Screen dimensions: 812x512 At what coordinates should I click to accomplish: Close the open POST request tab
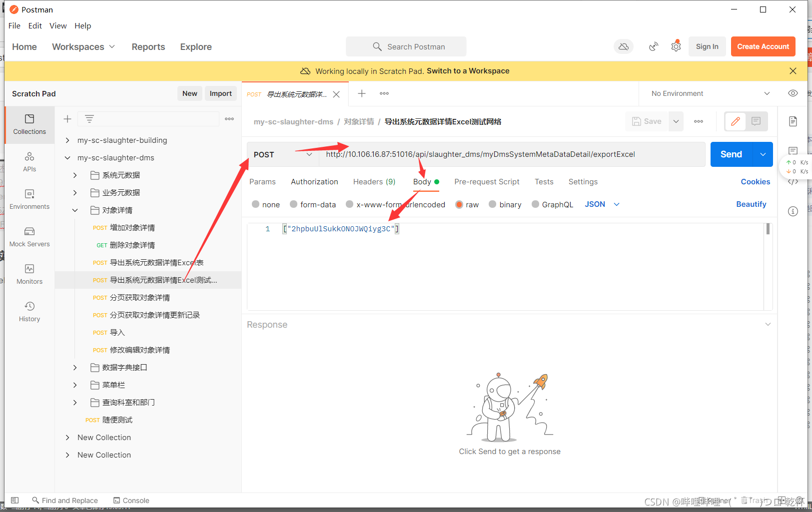[336, 94]
